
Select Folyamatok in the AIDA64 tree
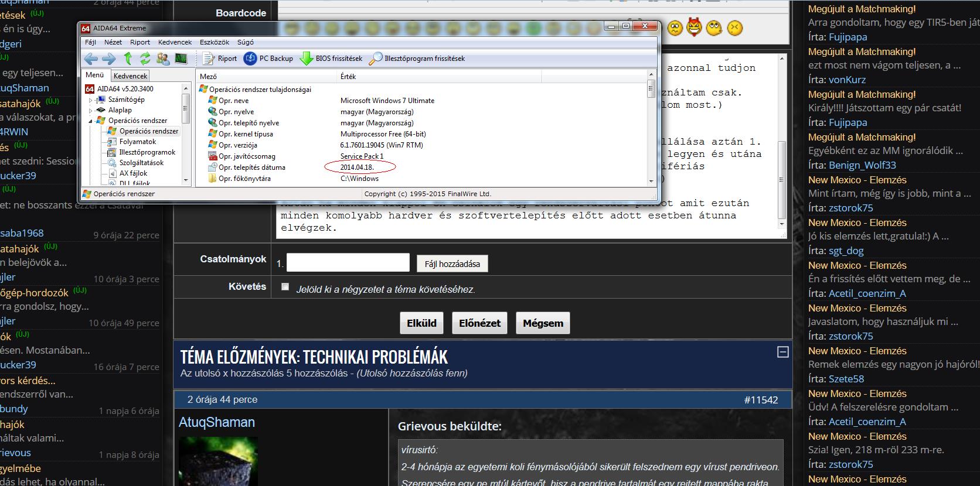pyautogui.click(x=138, y=142)
